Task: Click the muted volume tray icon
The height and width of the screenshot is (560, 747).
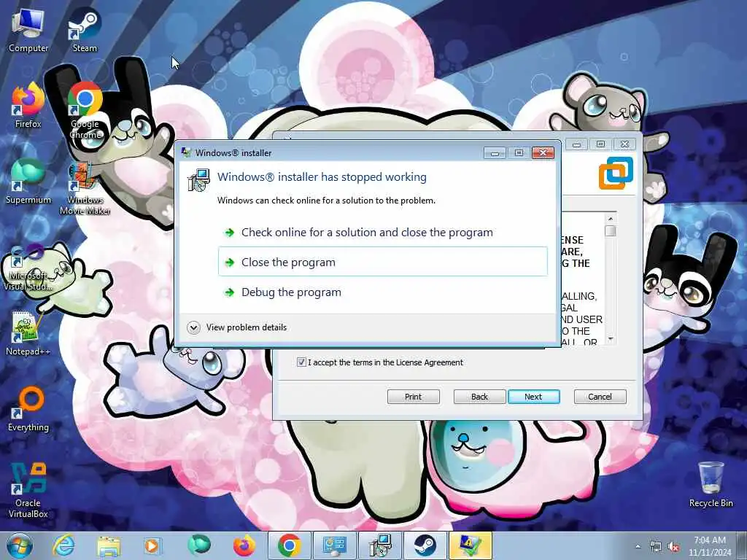Action: coord(673,547)
